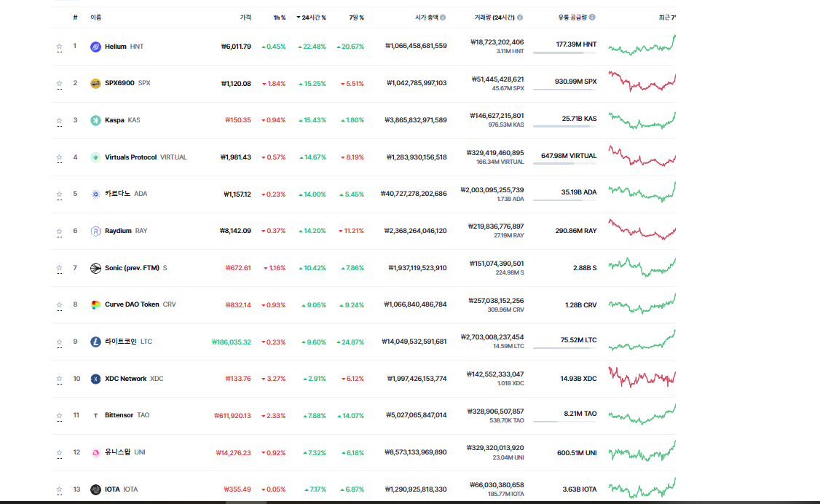Star the Curve DAO Token row

pyautogui.click(x=59, y=305)
